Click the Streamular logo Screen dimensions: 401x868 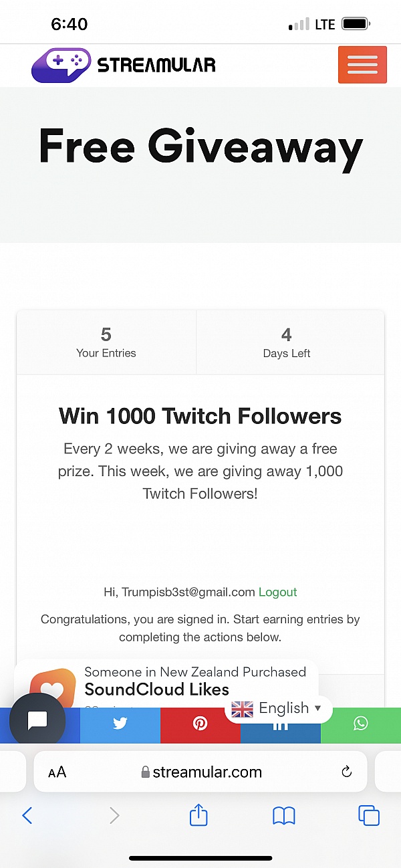(124, 65)
